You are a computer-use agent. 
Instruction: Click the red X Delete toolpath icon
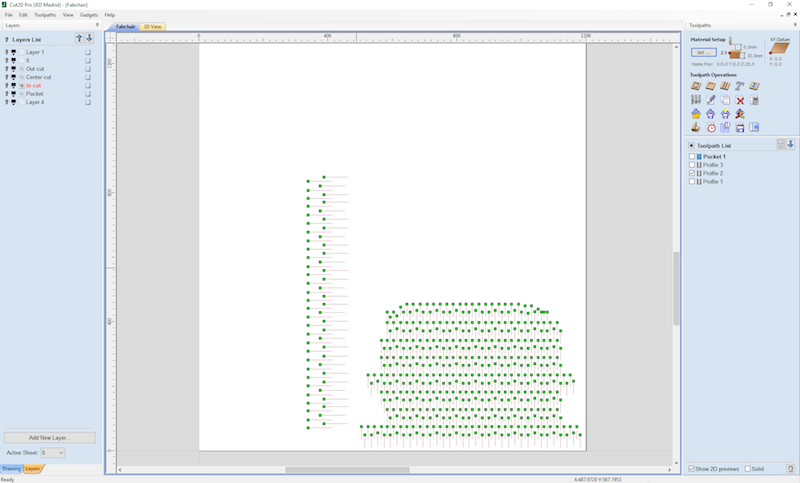tap(740, 100)
